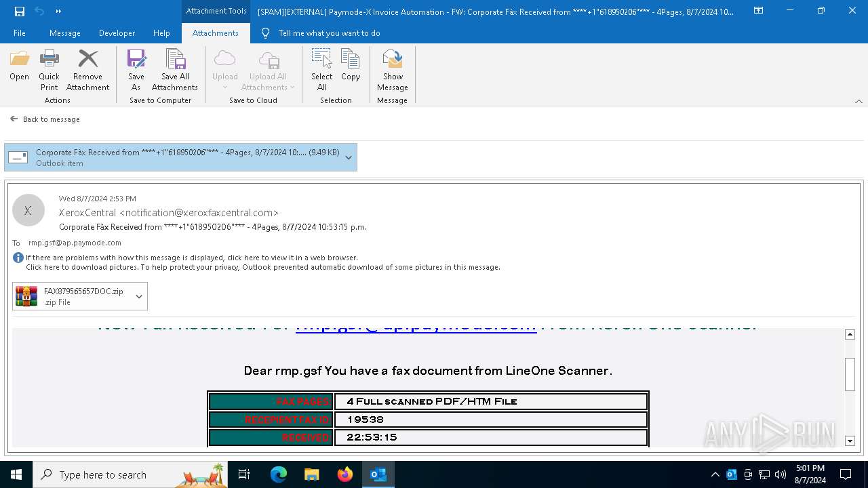Viewport: 868px width, 488px height.
Task: Open volume control in tray
Action: (x=780, y=474)
